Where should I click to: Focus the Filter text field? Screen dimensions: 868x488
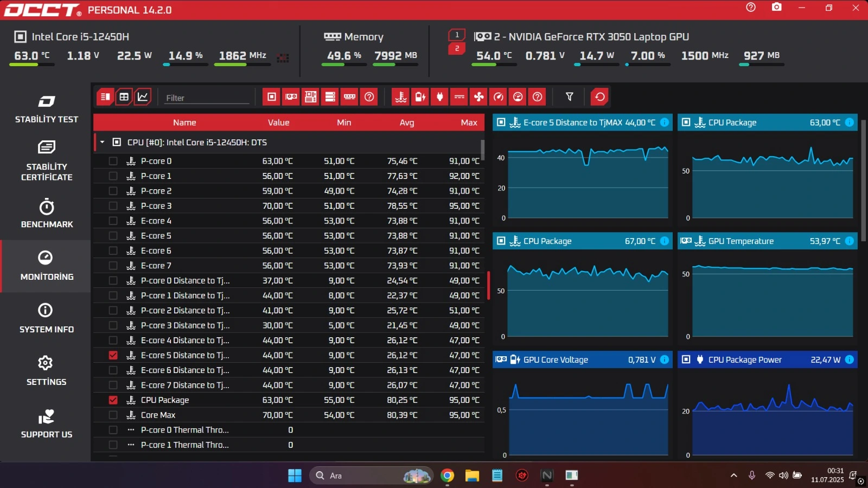pos(207,98)
